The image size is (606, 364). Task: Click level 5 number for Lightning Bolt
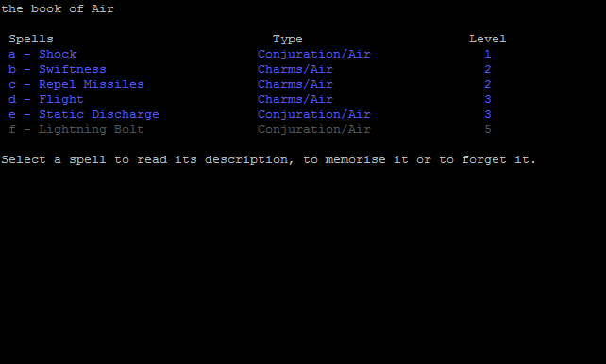tap(488, 129)
